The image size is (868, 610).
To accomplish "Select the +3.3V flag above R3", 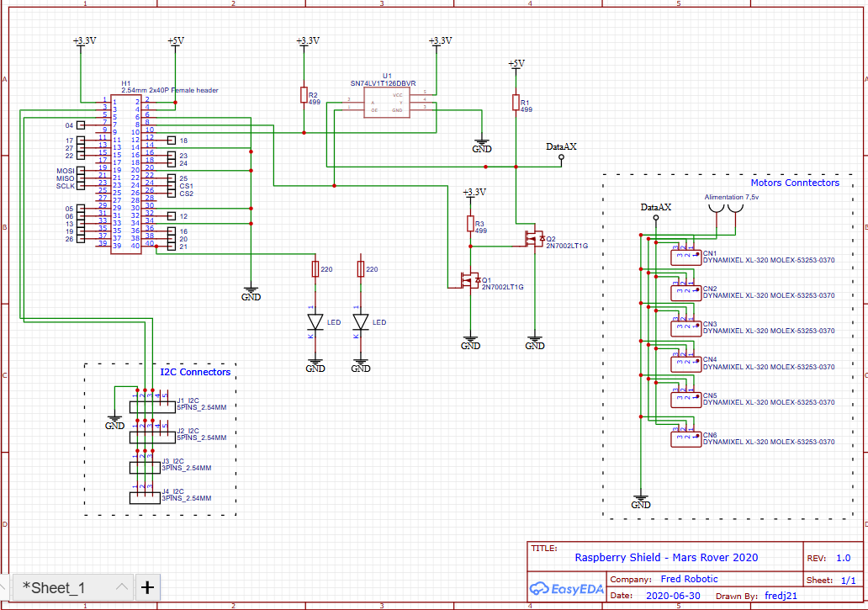I will (x=474, y=194).
